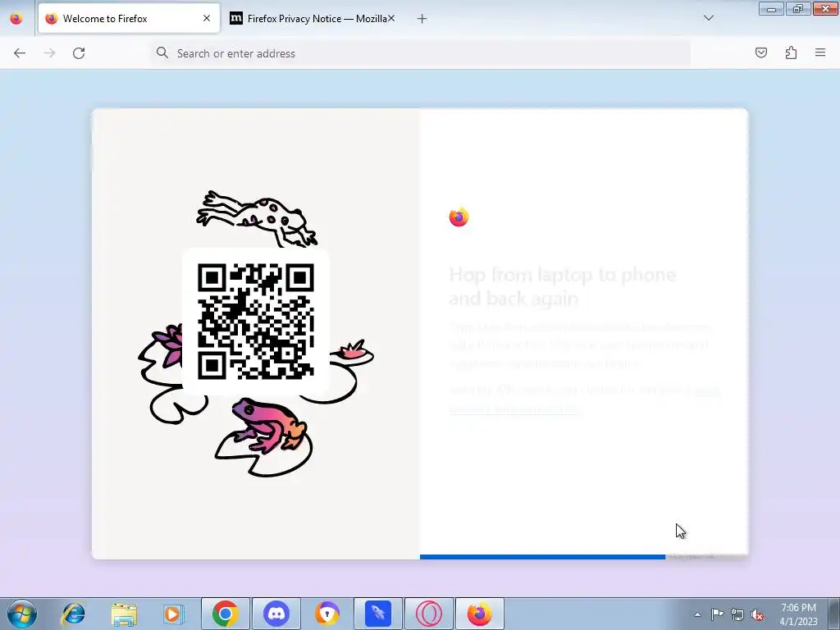Save page to Pocket
Viewport: 840px width, 630px height.
pos(761,52)
